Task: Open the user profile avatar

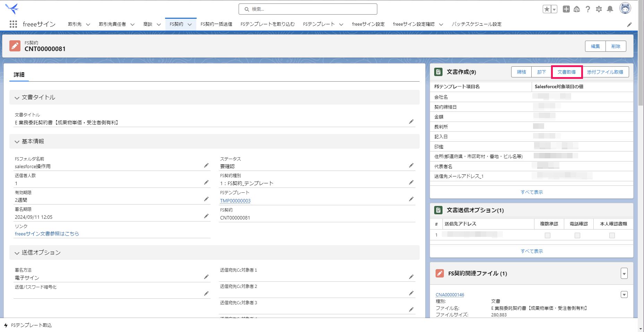Action: point(625,8)
